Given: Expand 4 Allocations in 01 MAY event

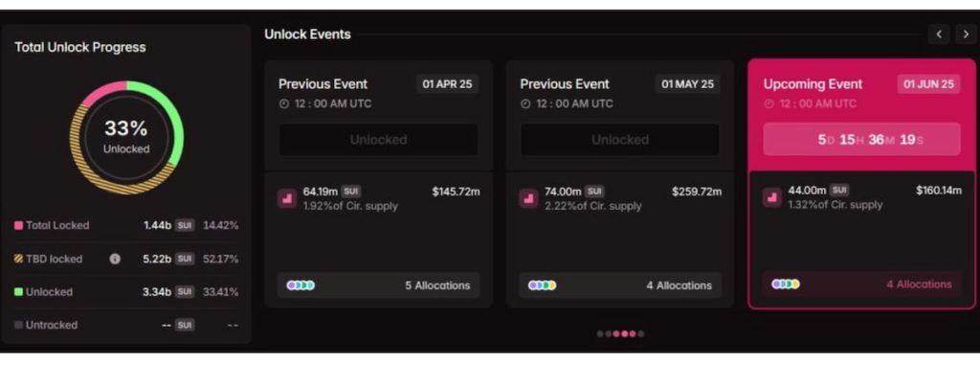Looking at the screenshot, I should pyautogui.click(x=620, y=285).
